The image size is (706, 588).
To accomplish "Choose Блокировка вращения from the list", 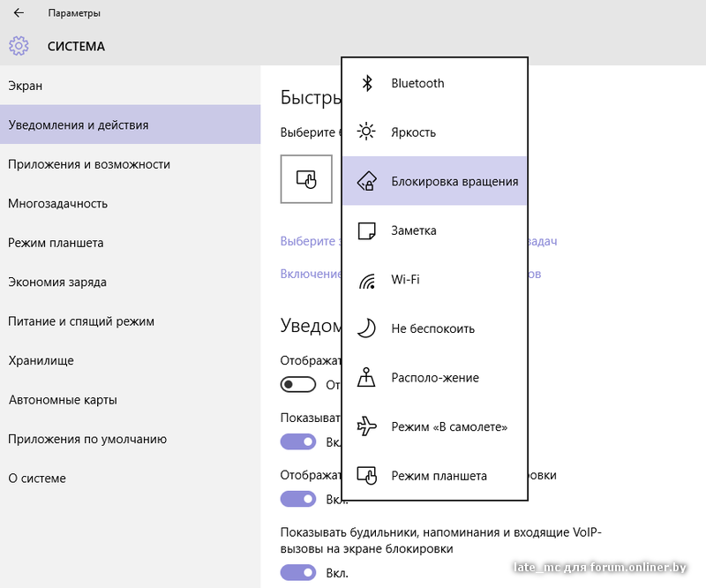I will pos(454,182).
